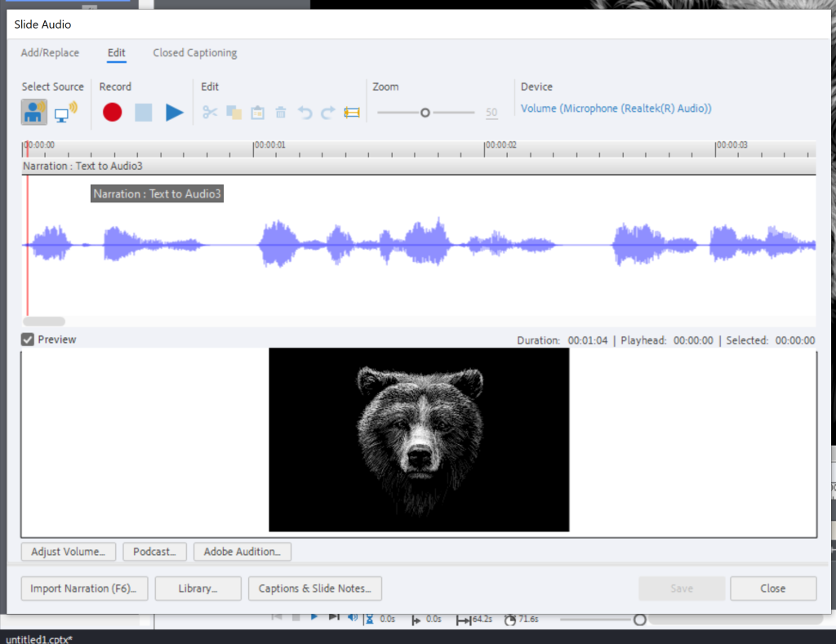Adjust the Zoom slider handle
This screenshot has height=644, width=836.
pyautogui.click(x=425, y=112)
